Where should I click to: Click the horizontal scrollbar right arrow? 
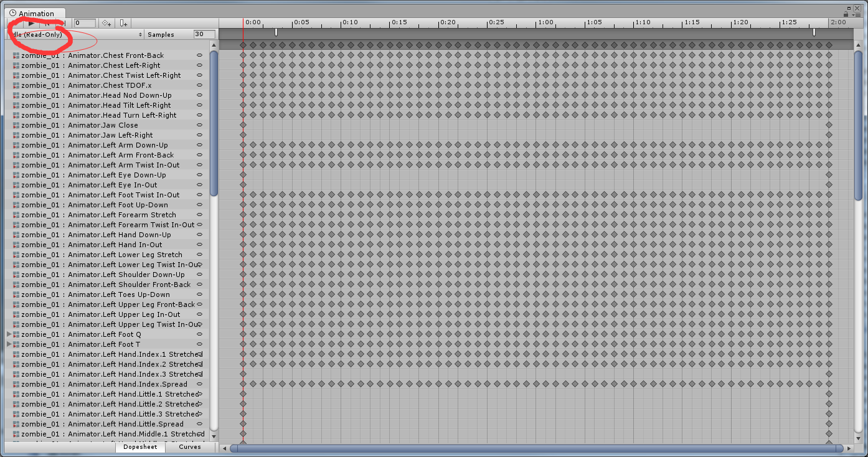coord(849,448)
